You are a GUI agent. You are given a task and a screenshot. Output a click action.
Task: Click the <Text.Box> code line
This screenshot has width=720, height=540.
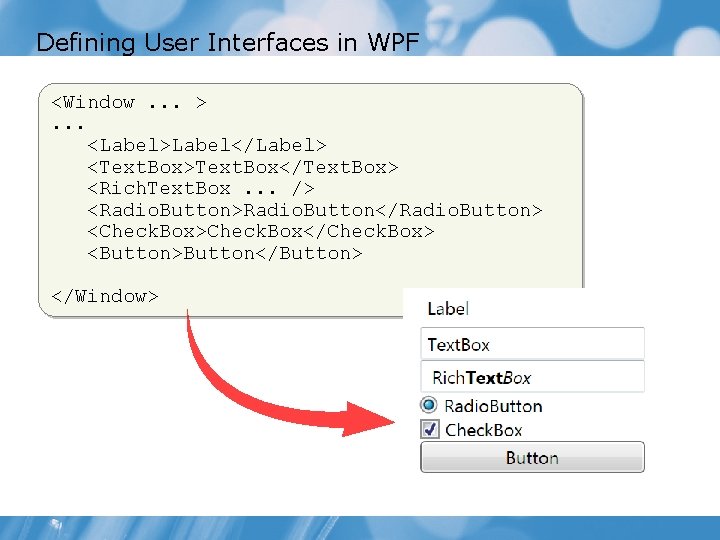tap(243, 167)
